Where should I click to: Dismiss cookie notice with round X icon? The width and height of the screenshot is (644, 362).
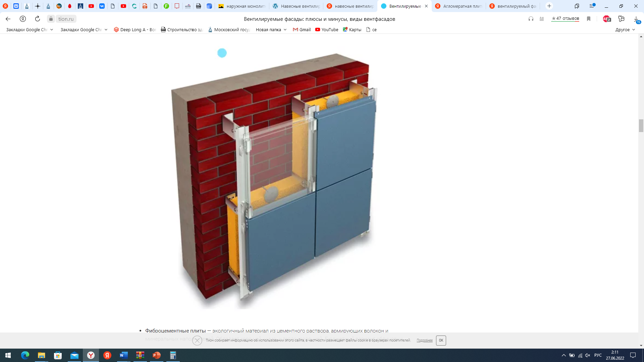coord(197,341)
